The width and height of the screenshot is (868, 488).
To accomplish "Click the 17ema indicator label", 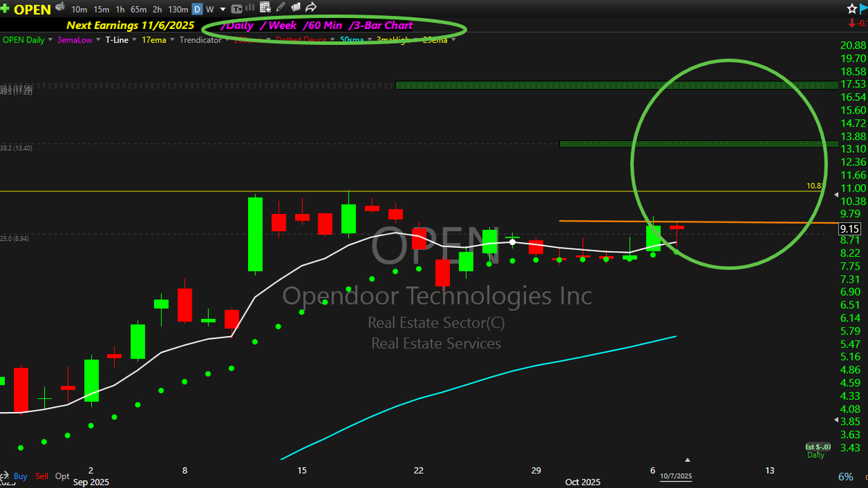I will 153,40.
